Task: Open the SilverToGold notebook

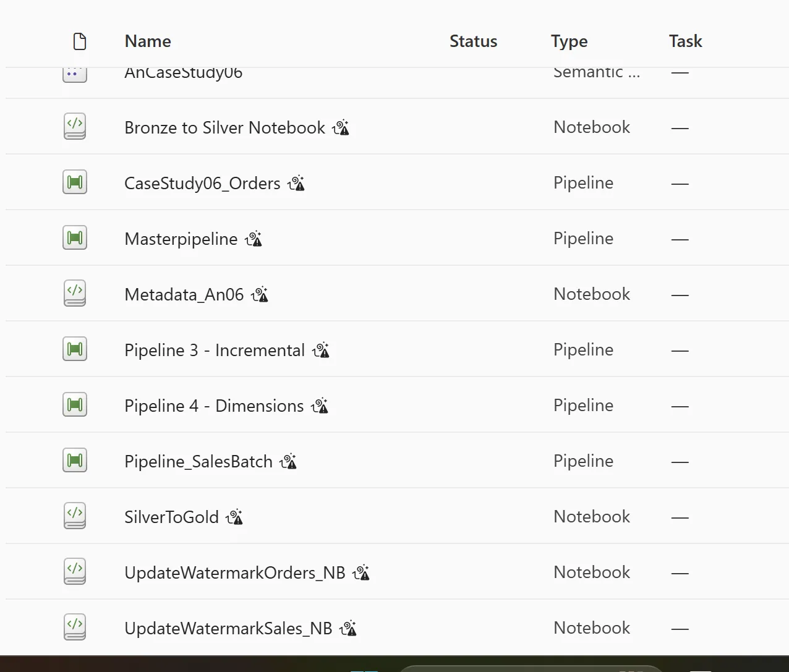Action: click(x=172, y=517)
